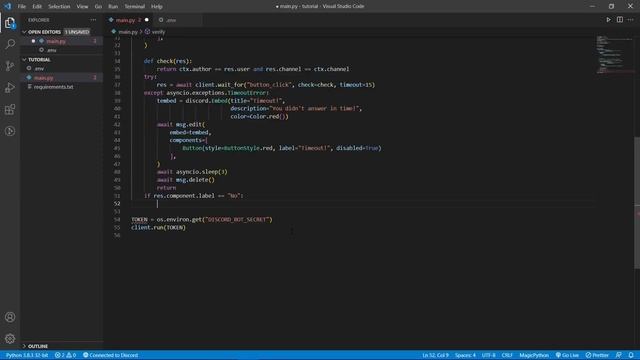Click the Python interpreter version in status bar

[27, 355]
